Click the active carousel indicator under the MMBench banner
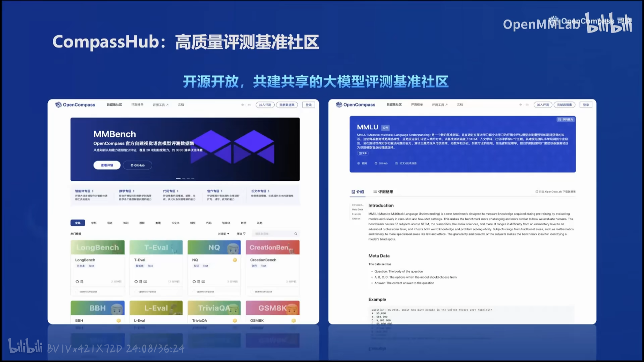Image resolution: width=644 pixels, height=362 pixels. tap(178, 179)
